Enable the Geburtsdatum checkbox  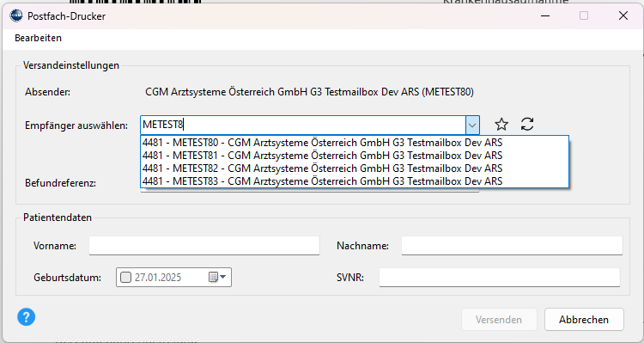125,277
